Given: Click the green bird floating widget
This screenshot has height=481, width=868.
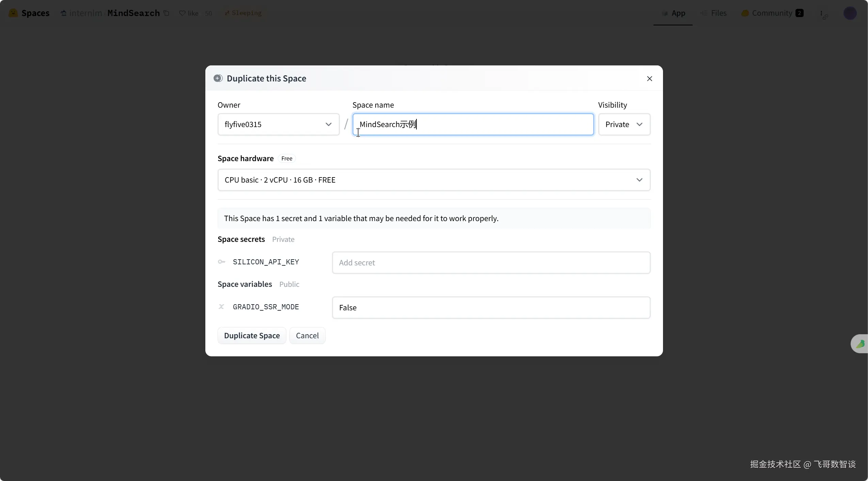Looking at the screenshot, I should coord(860,344).
